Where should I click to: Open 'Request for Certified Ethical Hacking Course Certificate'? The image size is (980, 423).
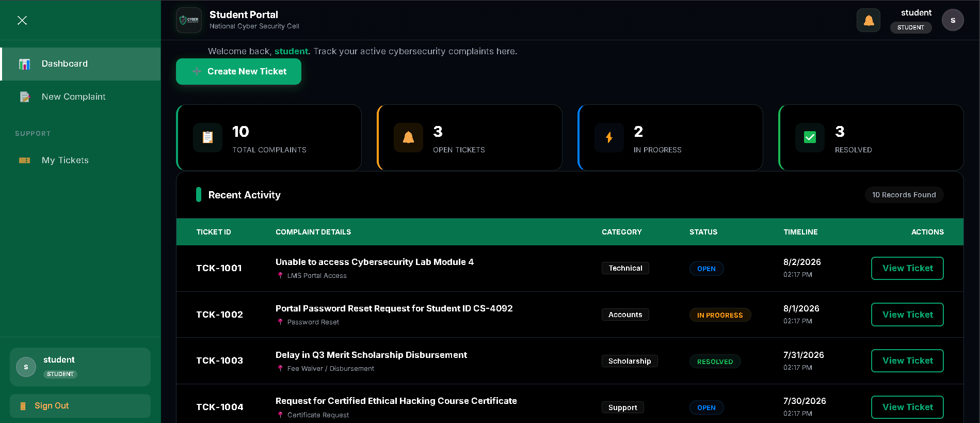(396, 401)
